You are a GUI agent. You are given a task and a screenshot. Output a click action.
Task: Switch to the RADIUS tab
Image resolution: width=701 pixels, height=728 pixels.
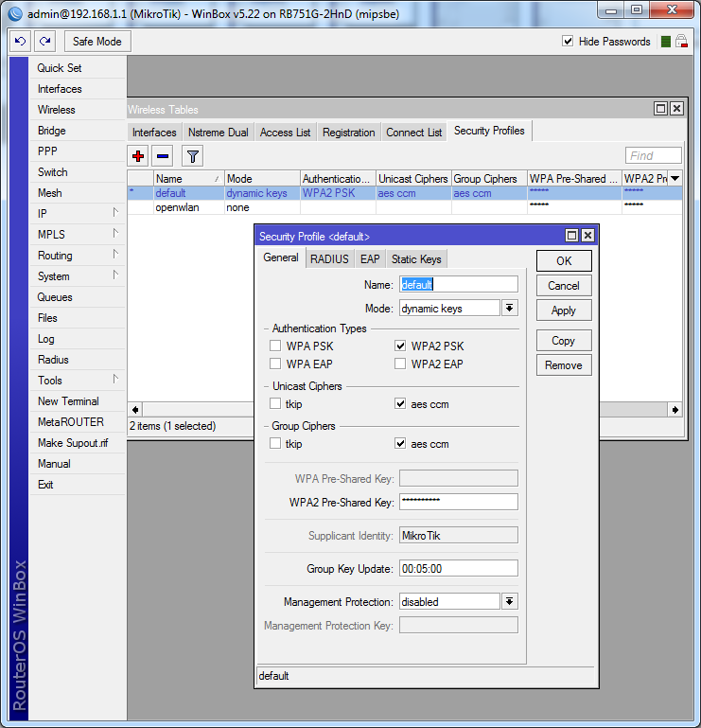329,259
